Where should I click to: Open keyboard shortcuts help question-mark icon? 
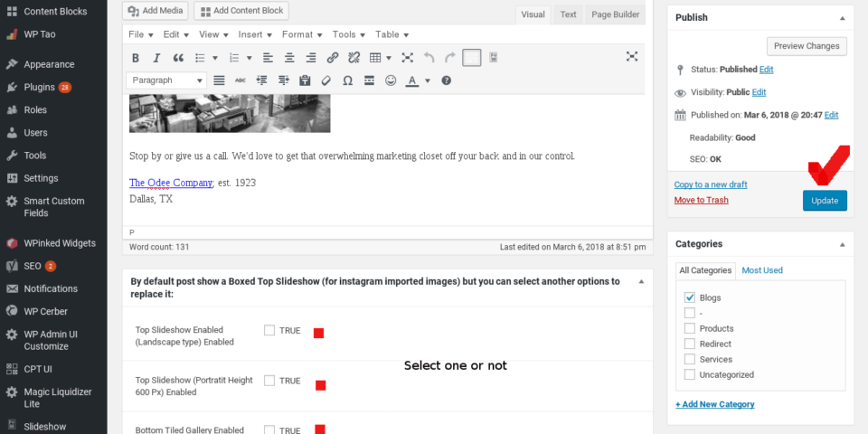(x=446, y=80)
